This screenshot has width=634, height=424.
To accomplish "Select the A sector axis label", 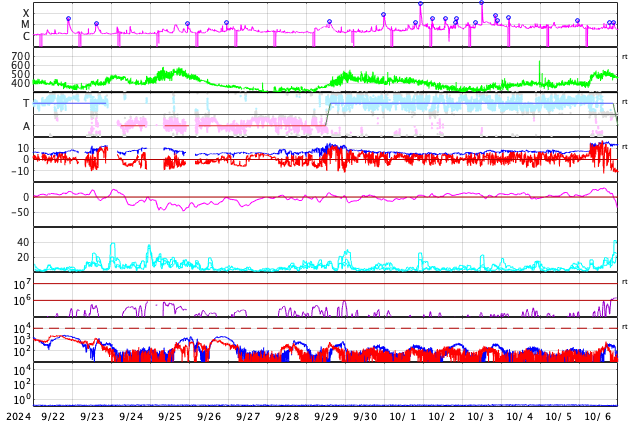I will click(x=26, y=127).
